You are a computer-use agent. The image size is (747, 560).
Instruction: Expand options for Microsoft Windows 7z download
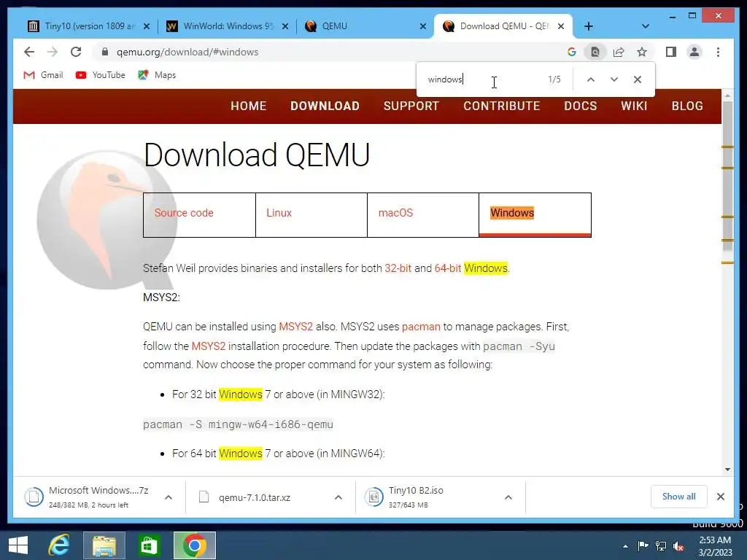(x=169, y=497)
